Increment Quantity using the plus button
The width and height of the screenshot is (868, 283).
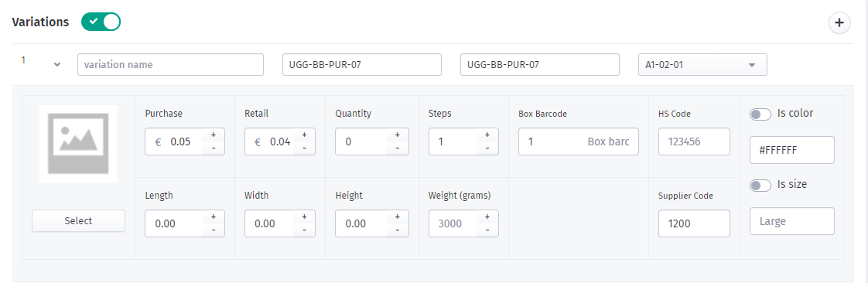[x=398, y=135]
